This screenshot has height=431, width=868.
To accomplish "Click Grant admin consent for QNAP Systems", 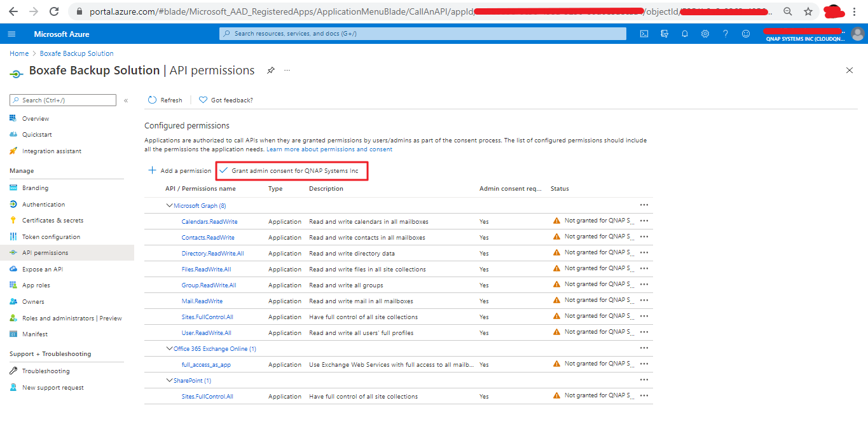I will 292,171.
